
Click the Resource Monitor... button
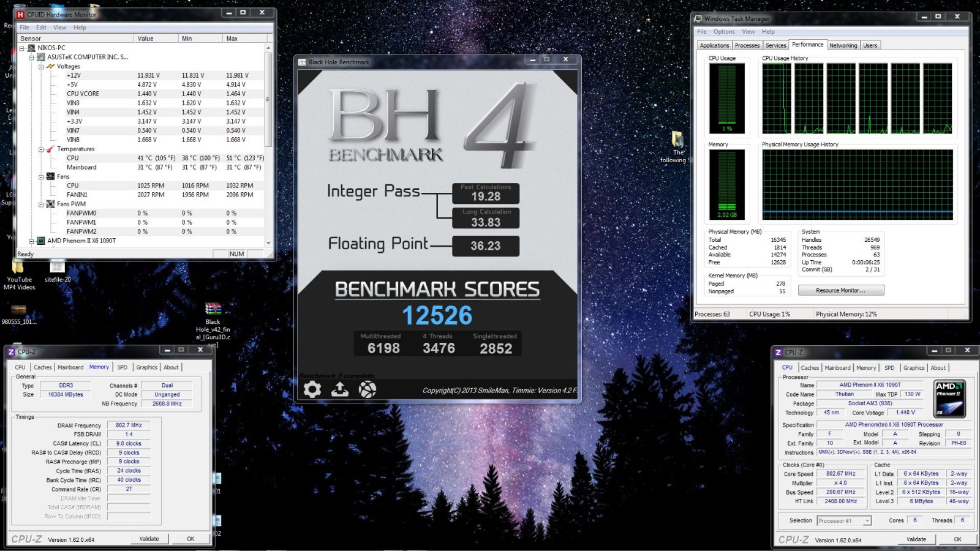(841, 290)
